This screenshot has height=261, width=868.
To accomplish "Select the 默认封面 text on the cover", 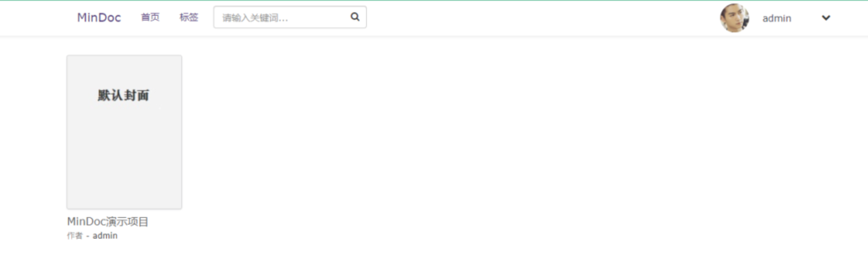I will point(123,96).
